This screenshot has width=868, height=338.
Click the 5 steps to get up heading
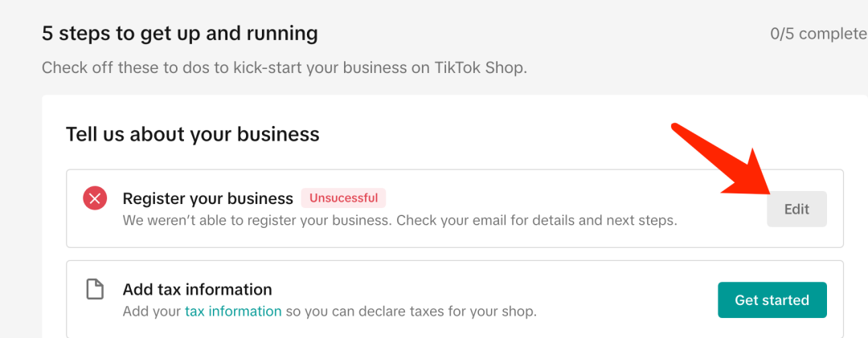[x=179, y=34]
